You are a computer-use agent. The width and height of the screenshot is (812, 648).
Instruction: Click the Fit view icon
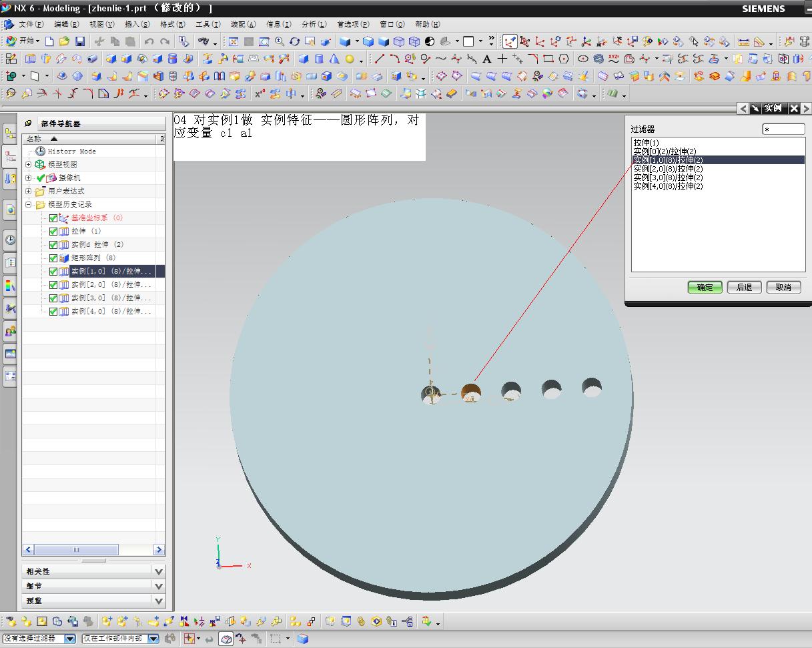point(233,41)
